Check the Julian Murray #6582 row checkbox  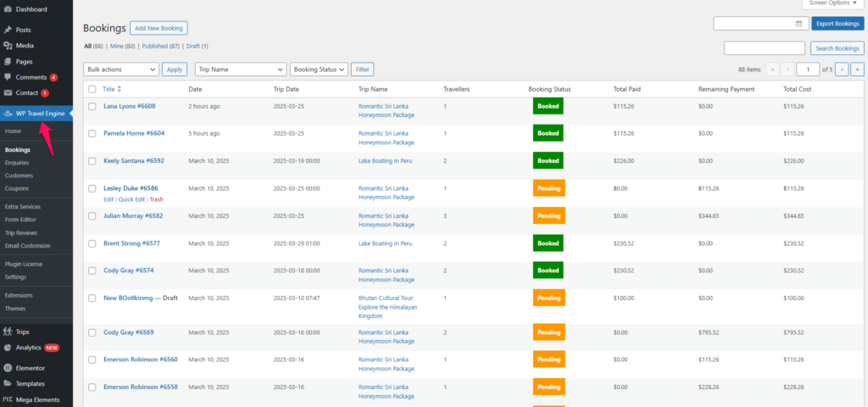coord(92,216)
